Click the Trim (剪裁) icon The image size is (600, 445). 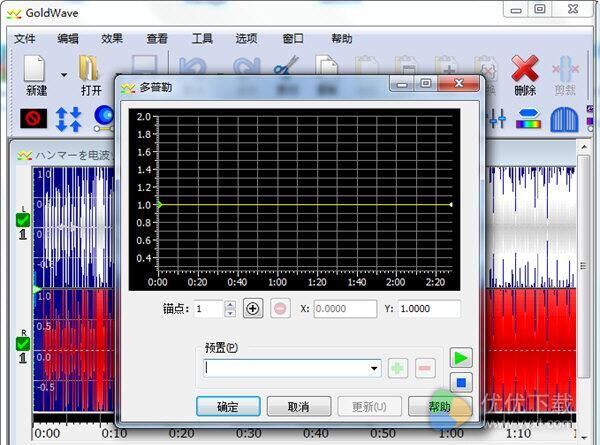click(566, 69)
